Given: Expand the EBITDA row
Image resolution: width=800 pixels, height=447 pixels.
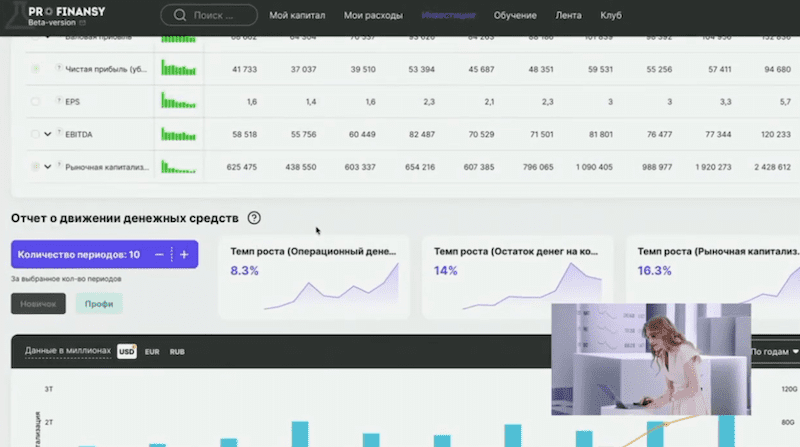Looking at the screenshot, I should [47, 134].
